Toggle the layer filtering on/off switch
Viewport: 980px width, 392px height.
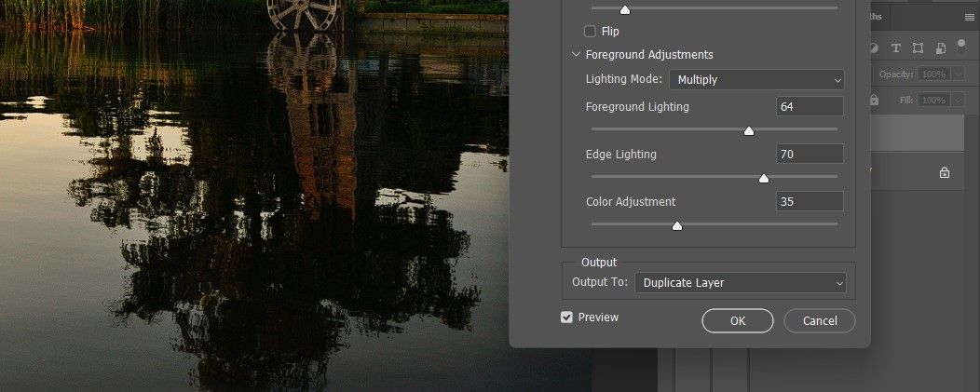click(961, 47)
